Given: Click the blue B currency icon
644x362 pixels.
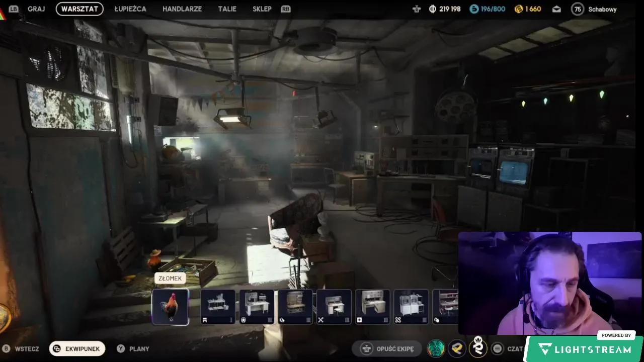Looking at the screenshot, I should (x=474, y=9).
